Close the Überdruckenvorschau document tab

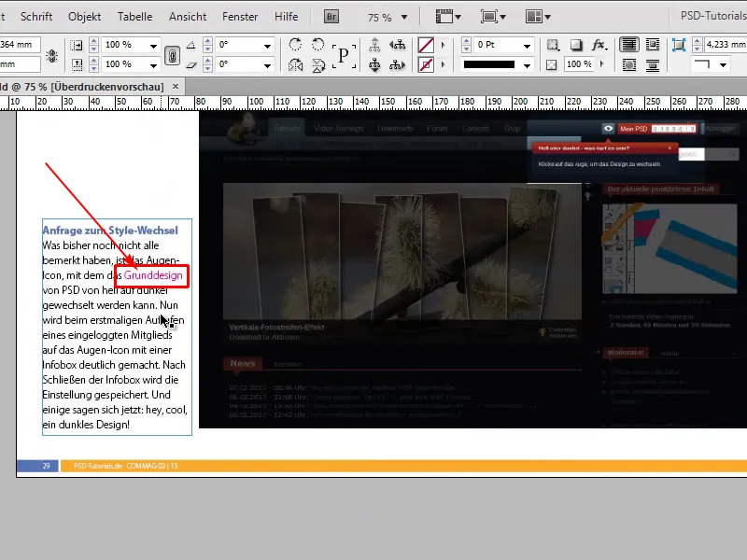pyautogui.click(x=176, y=86)
